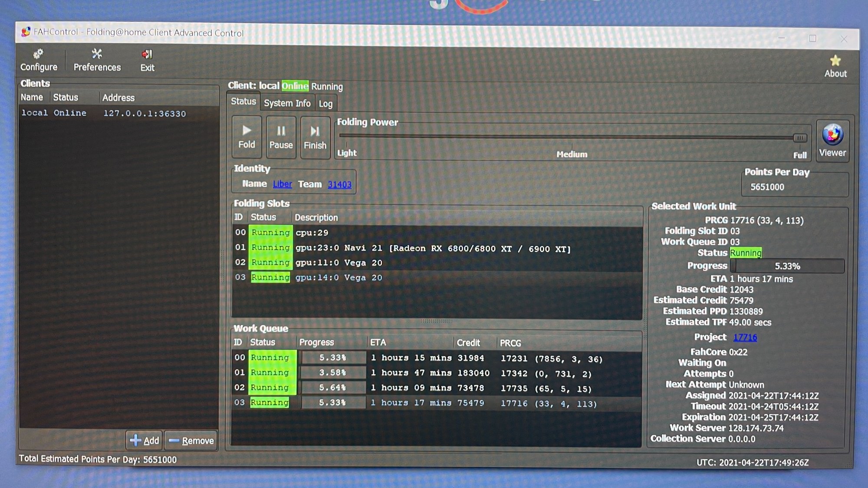Click the Work Server address 128.174.73.74

(x=756, y=428)
